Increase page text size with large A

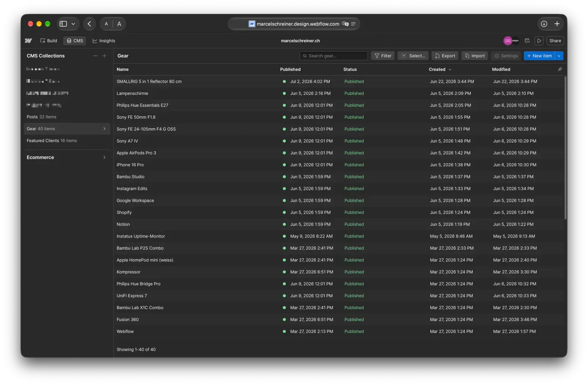pos(119,24)
